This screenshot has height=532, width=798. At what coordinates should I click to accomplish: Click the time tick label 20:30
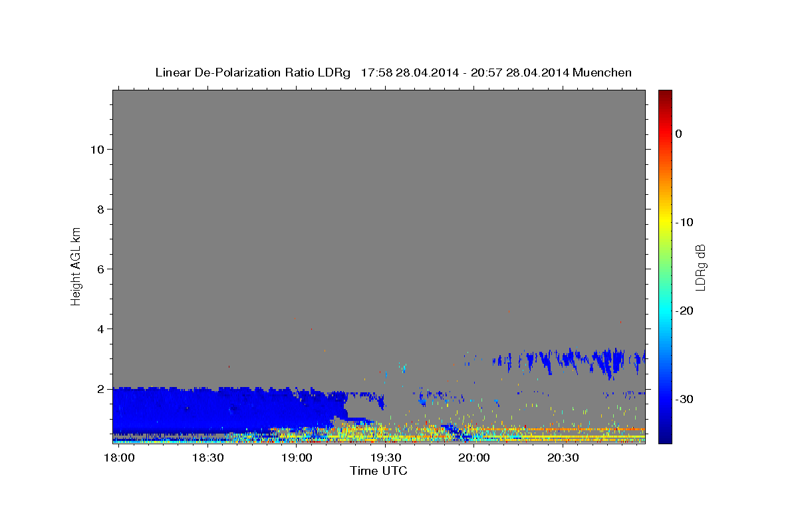point(563,458)
